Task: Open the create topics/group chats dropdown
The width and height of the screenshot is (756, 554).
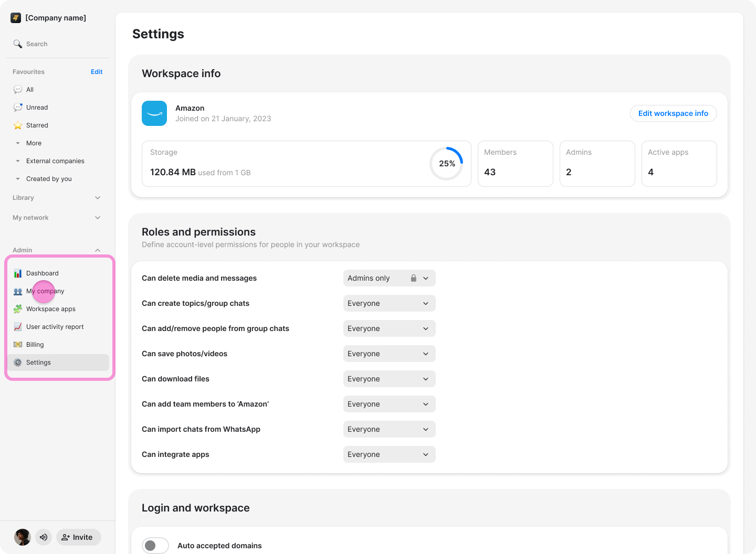Action: [x=390, y=303]
